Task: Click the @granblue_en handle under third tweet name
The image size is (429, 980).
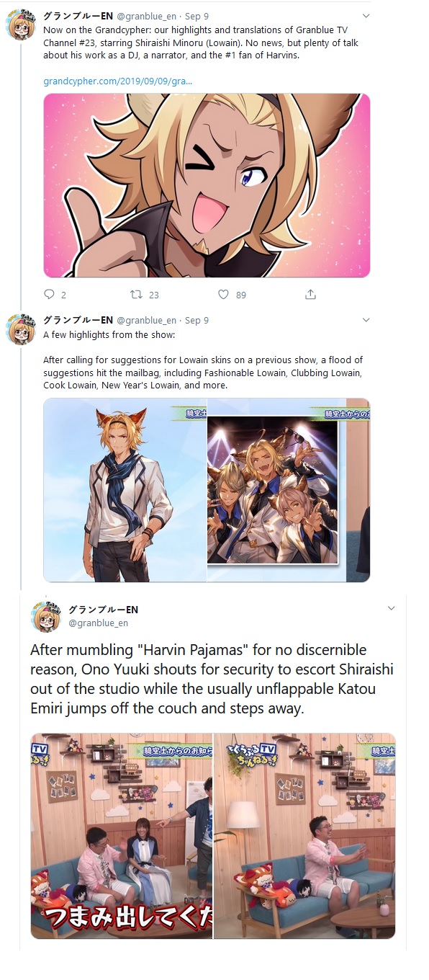Action: click(x=98, y=623)
